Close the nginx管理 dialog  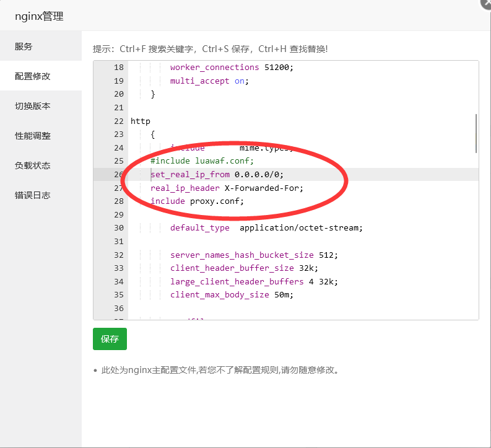coord(486,3)
